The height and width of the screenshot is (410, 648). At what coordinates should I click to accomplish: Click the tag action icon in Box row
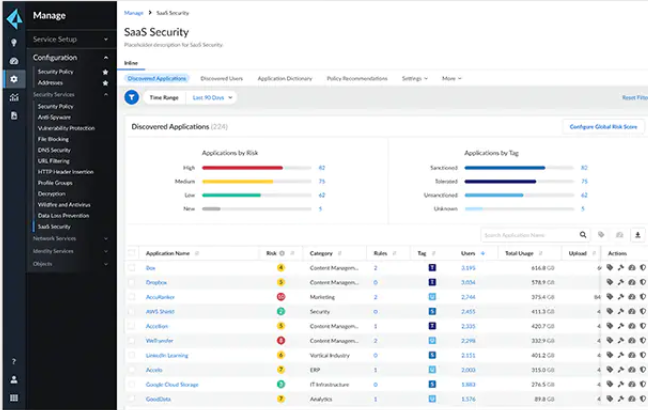click(610, 268)
